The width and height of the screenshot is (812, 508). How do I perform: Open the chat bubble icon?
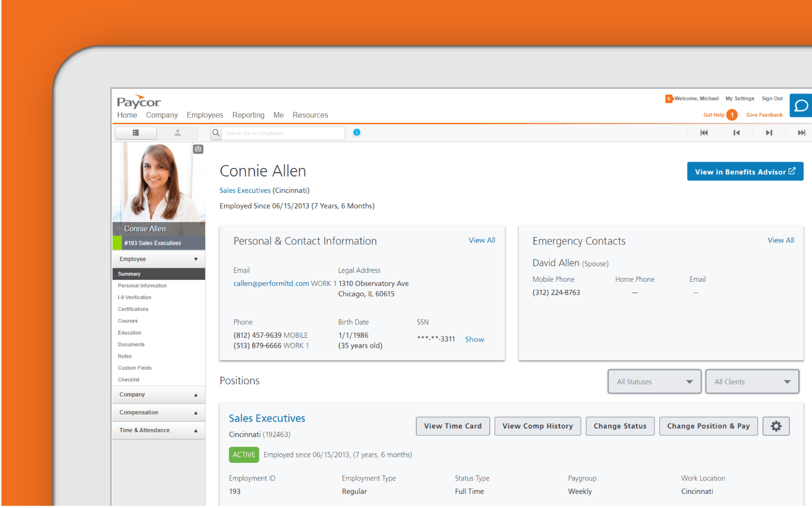801,106
